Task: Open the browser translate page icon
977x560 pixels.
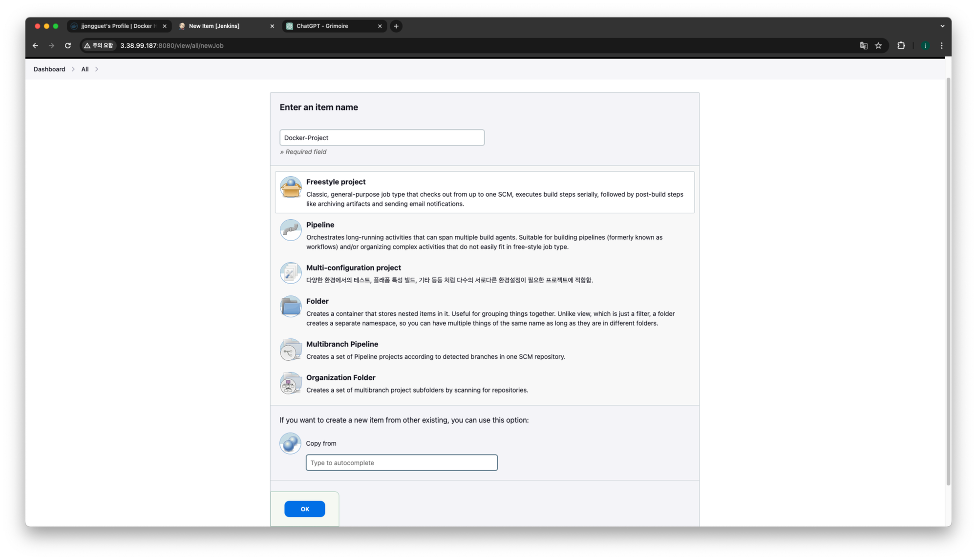Action: [x=863, y=45]
